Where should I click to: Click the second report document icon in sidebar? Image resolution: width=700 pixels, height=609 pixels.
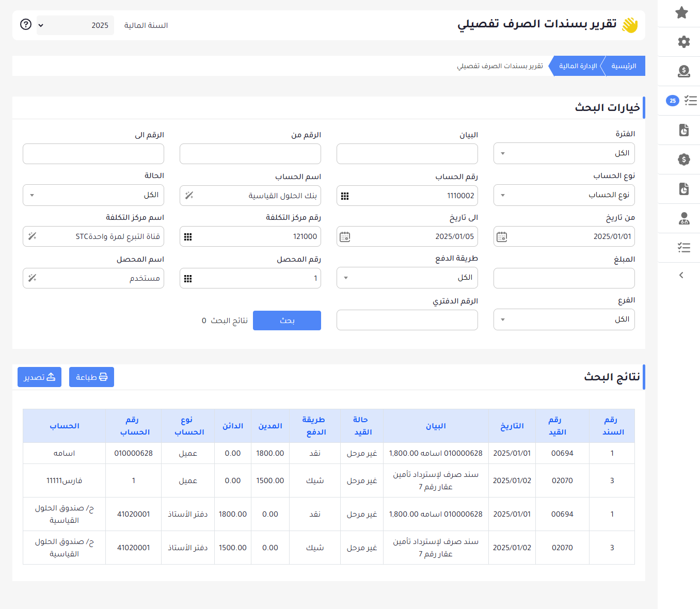(684, 189)
